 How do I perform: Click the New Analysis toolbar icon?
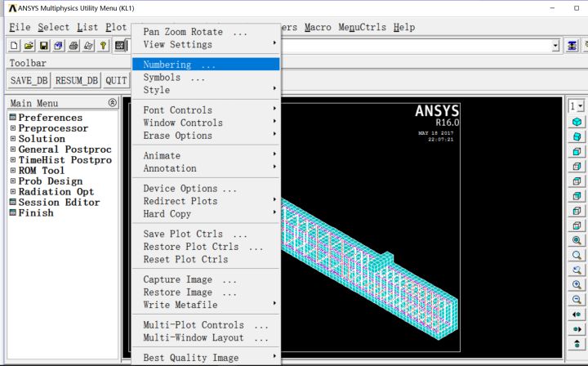14,46
